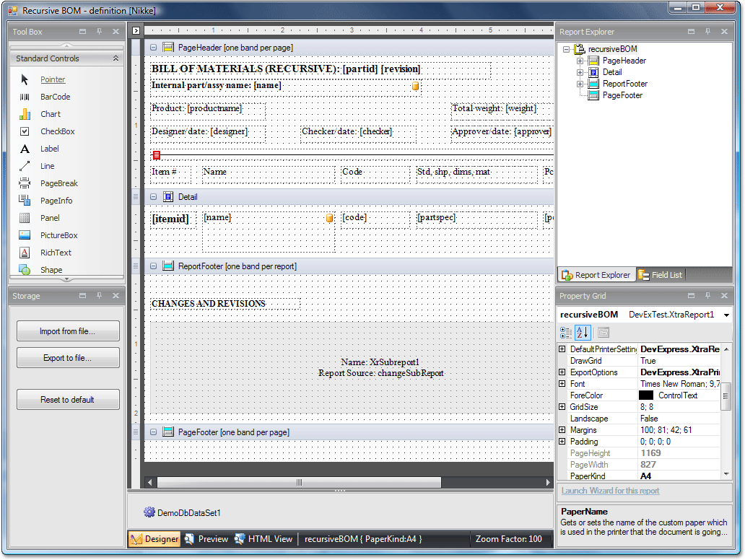Select the Chart control
This screenshot has height=560, width=745.
50,114
